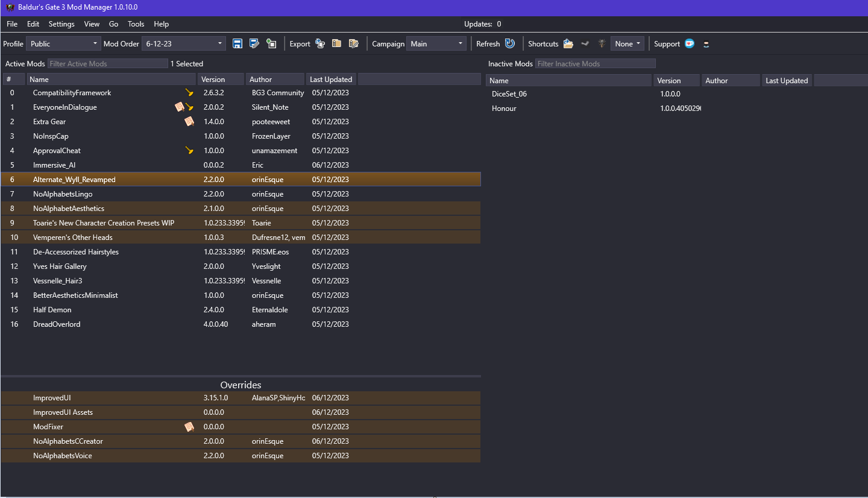Open the mods folder shortcut icon
Image resolution: width=868 pixels, height=498 pixels.
point(568,43)
